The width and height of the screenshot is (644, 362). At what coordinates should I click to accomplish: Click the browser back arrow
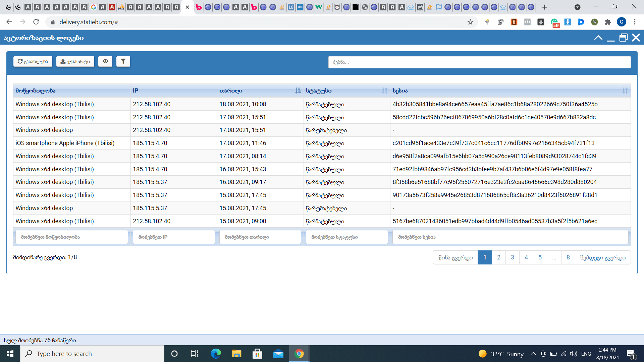coord(9,22)
